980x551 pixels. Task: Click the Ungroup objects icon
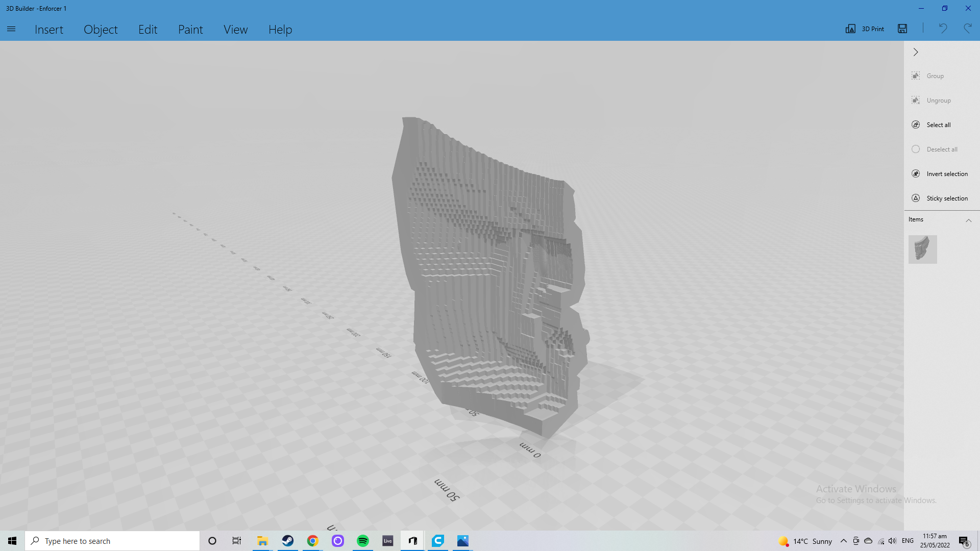coord(916,101)
